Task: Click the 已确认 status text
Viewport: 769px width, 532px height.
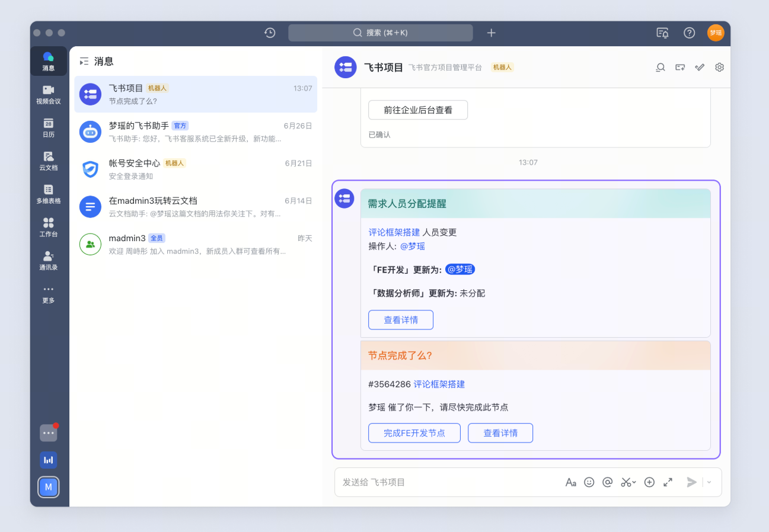Action: [x=379, y=134]
